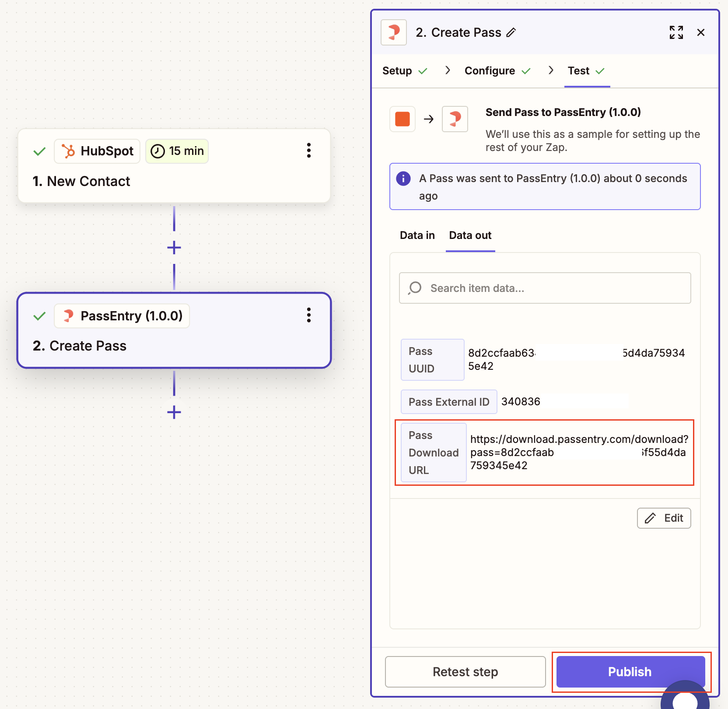Click the 15 min polling interval badge
The height and width of the screenshot is (709, 728).
(177, 151)
